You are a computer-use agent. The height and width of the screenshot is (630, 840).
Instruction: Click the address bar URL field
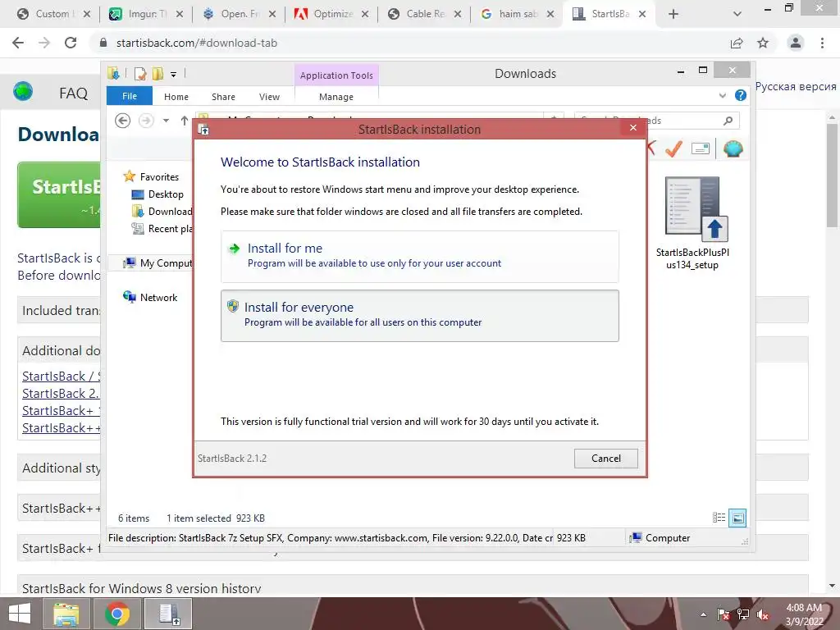coord(418,43)
